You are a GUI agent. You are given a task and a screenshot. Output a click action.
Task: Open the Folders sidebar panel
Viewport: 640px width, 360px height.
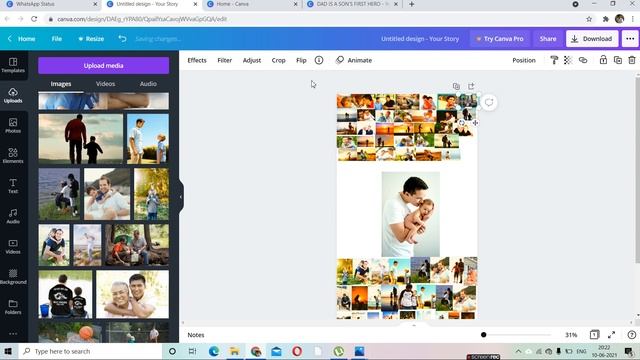point(13,307)
